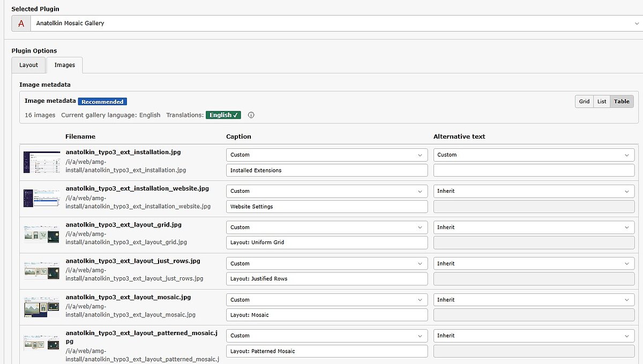Click thumbnail of anatolkin_typo3_ext_installation.jpg
This screenshot has height=364, width=643.
coord(42,162)
